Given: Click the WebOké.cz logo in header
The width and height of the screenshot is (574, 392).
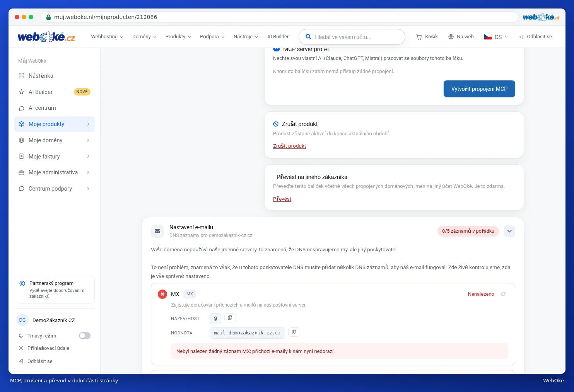Looking at the screenshot, I should tap(46, 37).
